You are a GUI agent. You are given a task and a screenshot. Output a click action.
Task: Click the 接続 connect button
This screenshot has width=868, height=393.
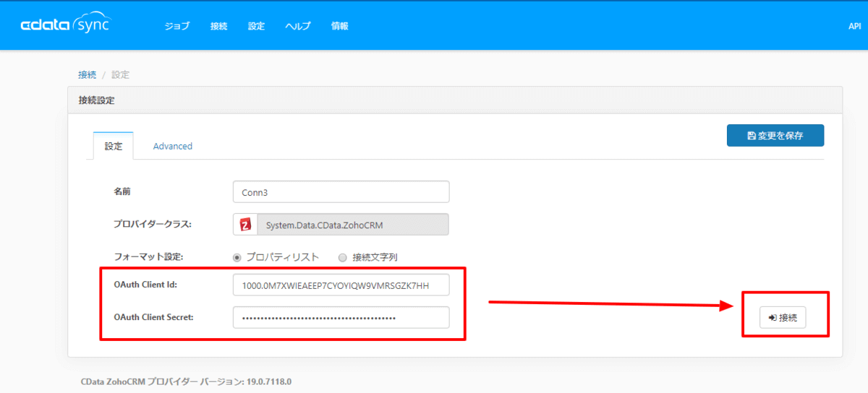783,317
